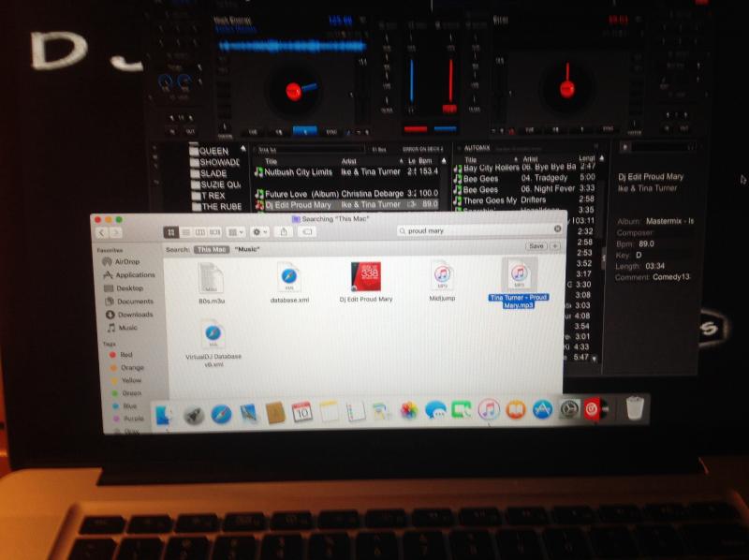Open Messages from the Dock

tap(435, 410)
